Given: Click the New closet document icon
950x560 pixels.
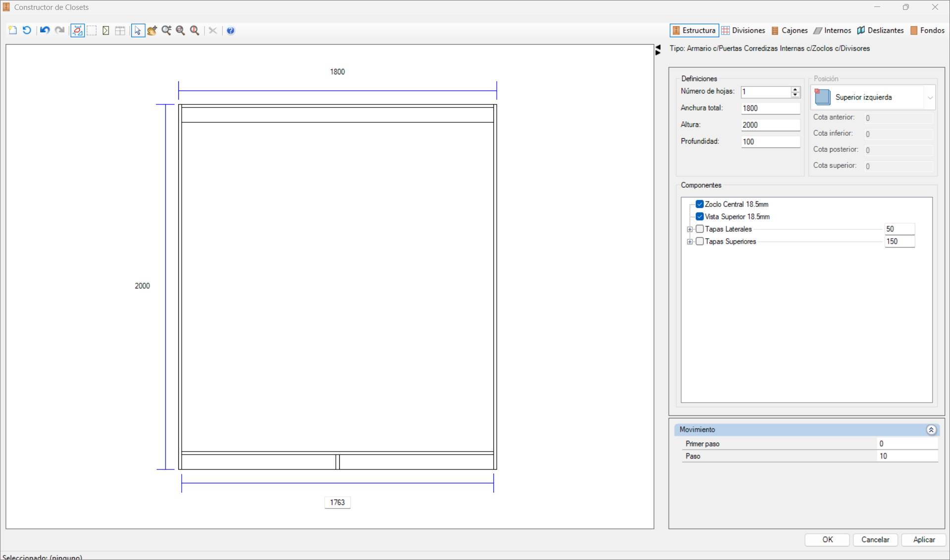Looking at the screenshot, I should (x=13, y=30).
